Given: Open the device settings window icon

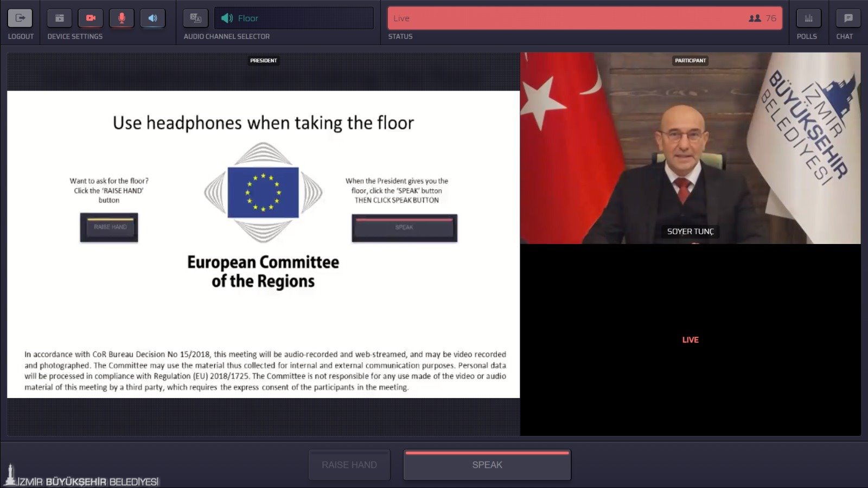Looking at the screenshot, I should pos(60,18).
